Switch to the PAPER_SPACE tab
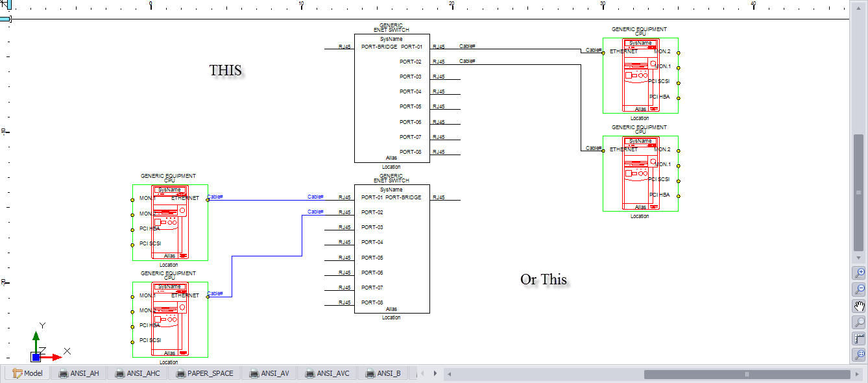Viewport: 868px width, 383px height. [205, 373]
